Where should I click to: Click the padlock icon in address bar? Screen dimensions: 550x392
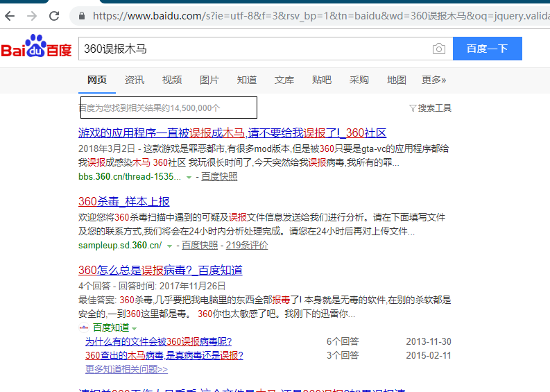click(82, 16)
